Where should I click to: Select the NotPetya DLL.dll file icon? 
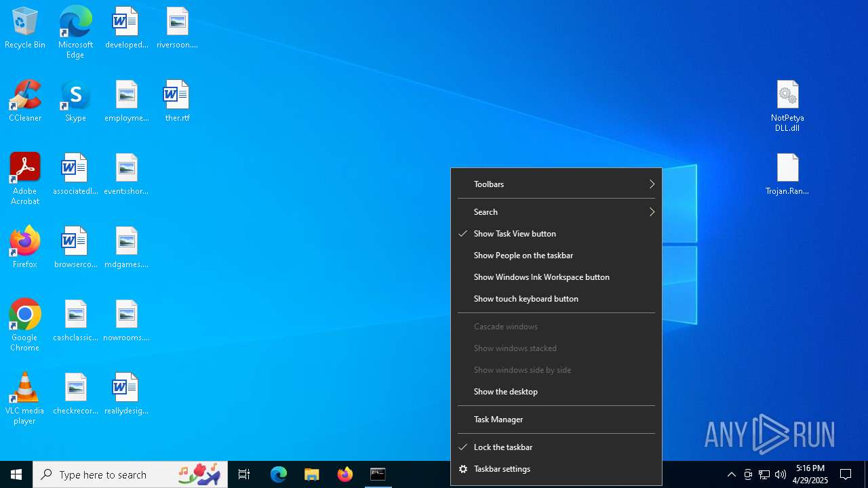tap(787, 106)
